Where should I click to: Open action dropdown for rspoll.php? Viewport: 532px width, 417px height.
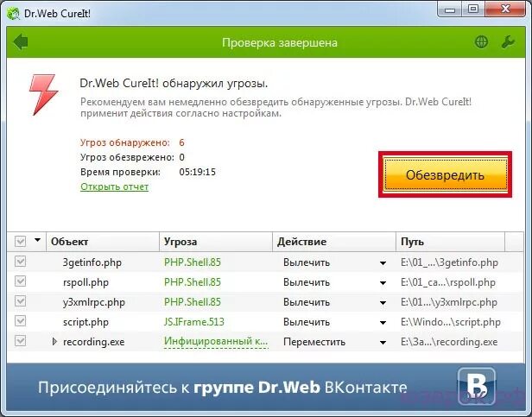tap(383, 283)
